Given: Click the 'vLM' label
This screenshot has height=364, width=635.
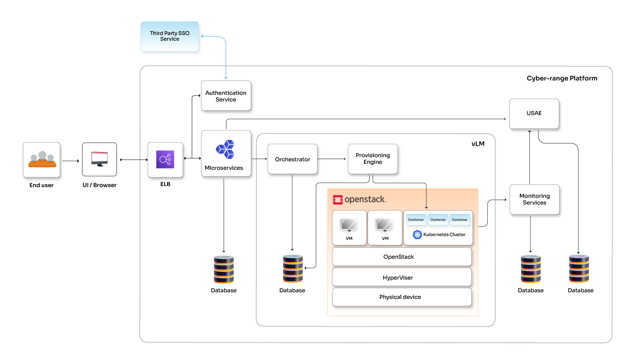Looking at the screenshot, I should (x=478, y=144).
